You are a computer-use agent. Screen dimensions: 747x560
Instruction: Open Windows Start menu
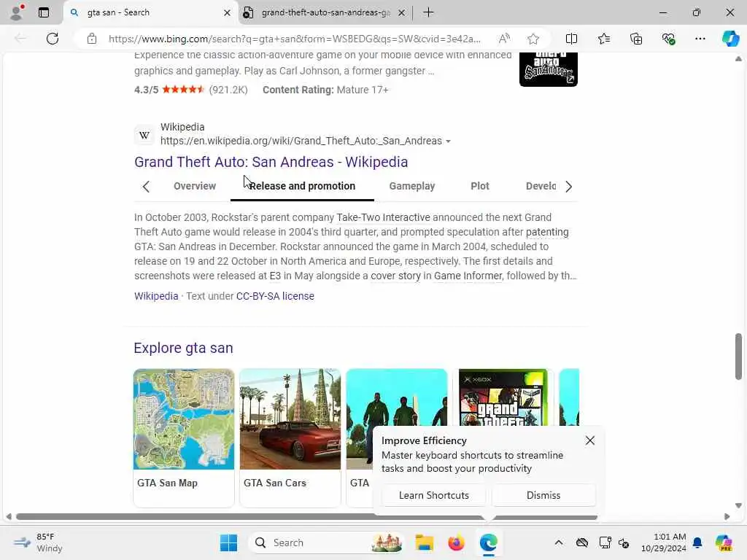point(228,542)
